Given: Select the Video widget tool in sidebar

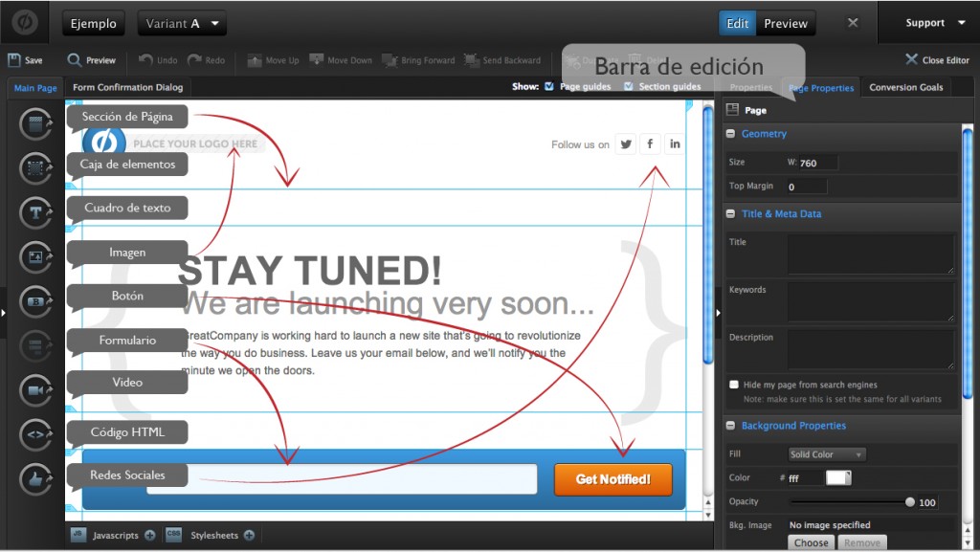Looking at the screenshot, I should [x=35, y=390].
